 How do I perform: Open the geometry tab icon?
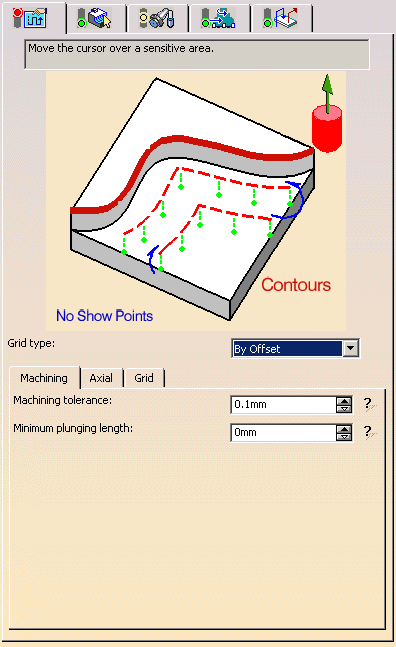(94, 18)
